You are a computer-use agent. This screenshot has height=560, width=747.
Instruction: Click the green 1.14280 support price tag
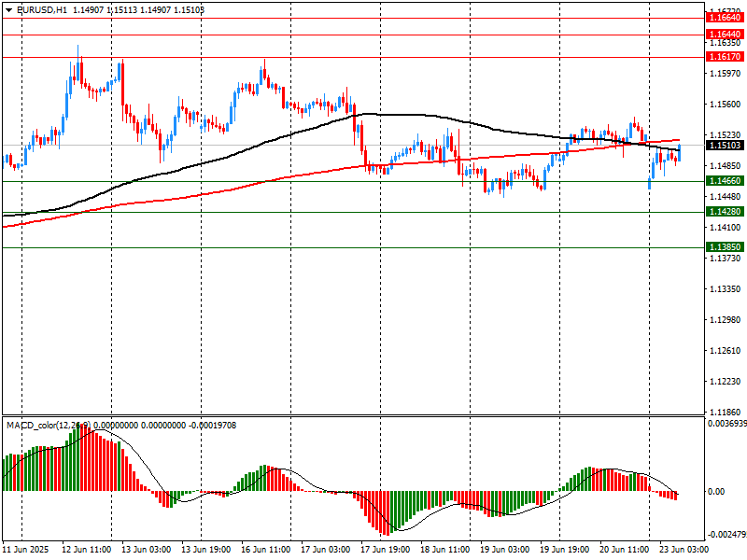click(x=725, y=212)
